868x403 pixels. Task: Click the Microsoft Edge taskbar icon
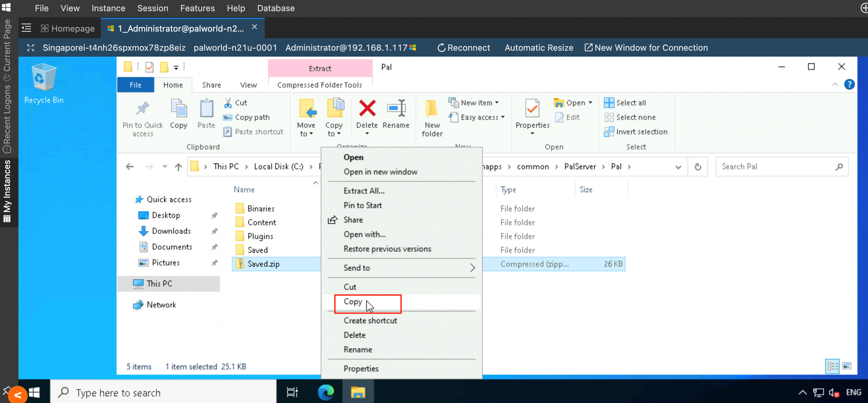[325, 392]
